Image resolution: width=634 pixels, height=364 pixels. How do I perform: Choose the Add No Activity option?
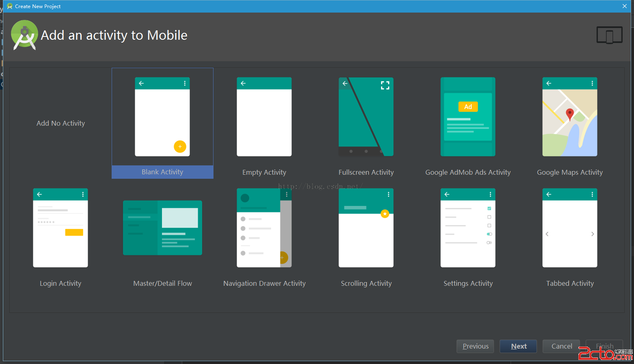(x=61, y=123)
